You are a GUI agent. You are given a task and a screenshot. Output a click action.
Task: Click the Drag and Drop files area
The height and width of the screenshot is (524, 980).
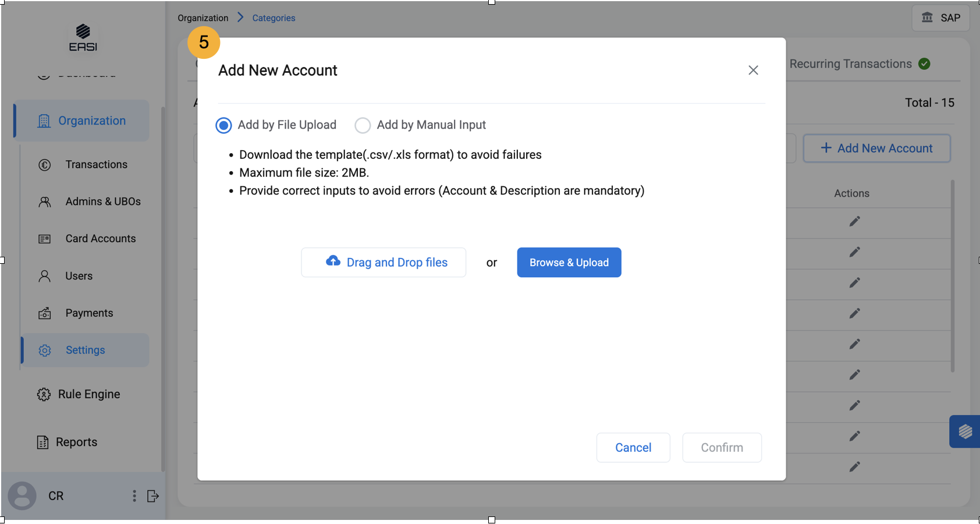tap(384, 263)
